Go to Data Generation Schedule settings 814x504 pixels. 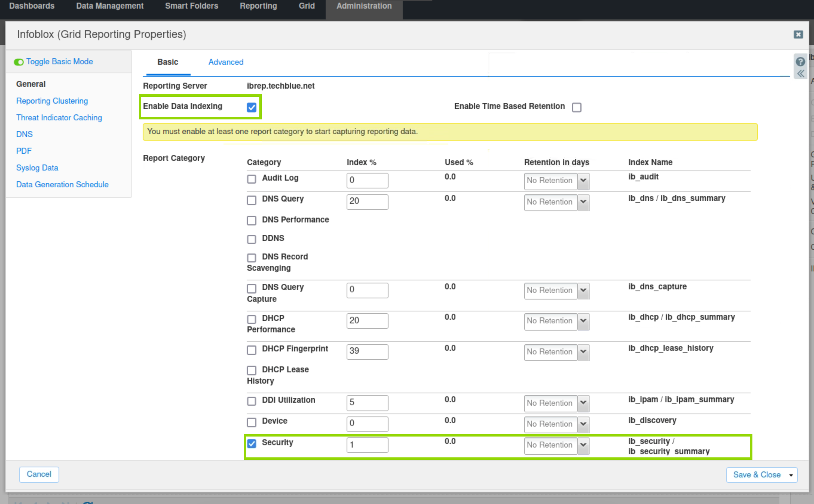tap(62, 184)
